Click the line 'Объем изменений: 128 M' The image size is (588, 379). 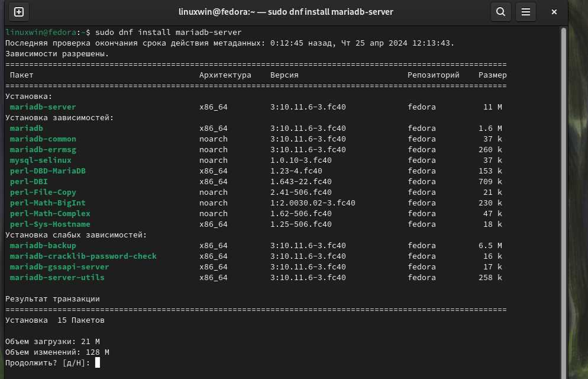tap(57, 352)
